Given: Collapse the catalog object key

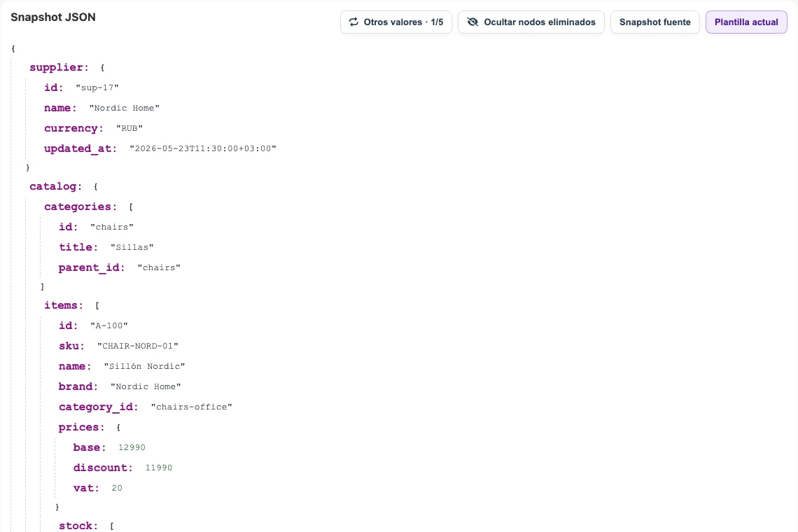Looking at the screenshot, I should (x=55, y=186).
